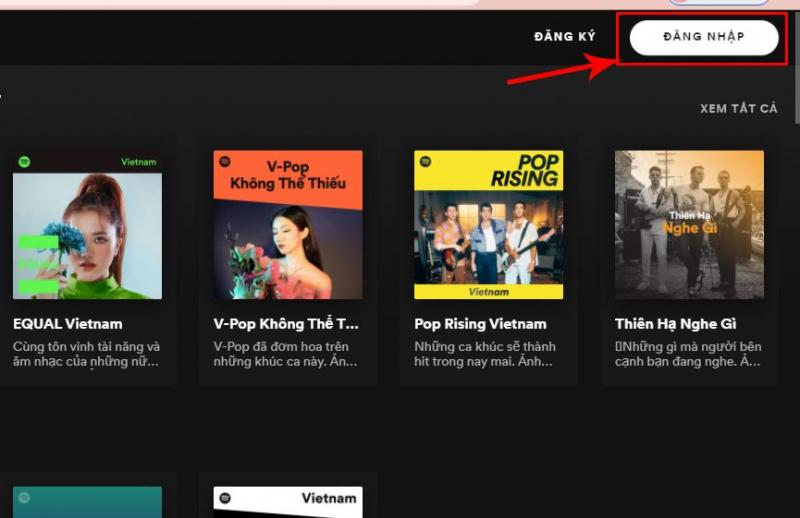
Task: Open the Pop Rising Vietnam cover art
Action: point(488,225)
